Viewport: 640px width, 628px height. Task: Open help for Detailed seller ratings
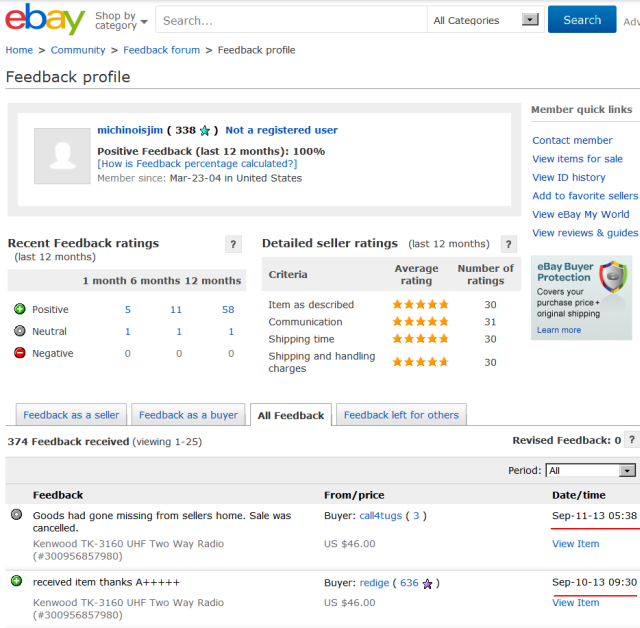[x=509, y=243]
